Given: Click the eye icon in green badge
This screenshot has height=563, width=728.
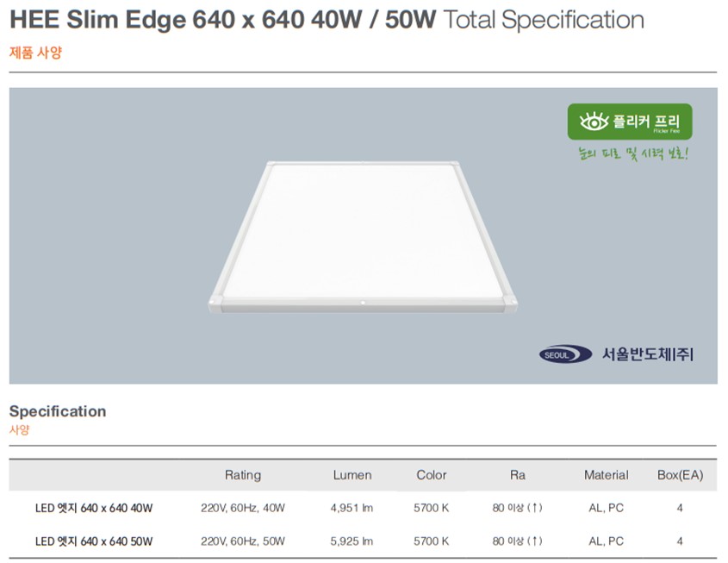Looking at the screenshot, I should [594, 122].
